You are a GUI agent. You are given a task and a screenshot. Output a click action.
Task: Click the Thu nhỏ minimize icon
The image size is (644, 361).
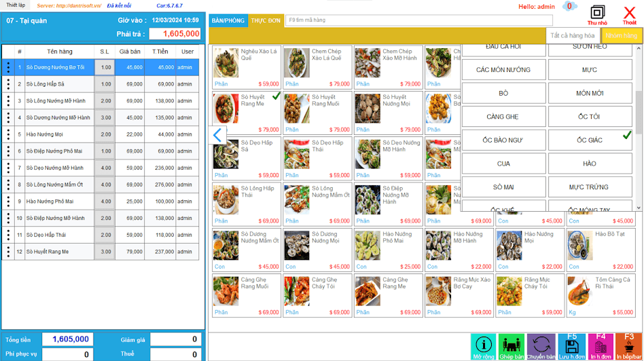(x=597, y=14)
